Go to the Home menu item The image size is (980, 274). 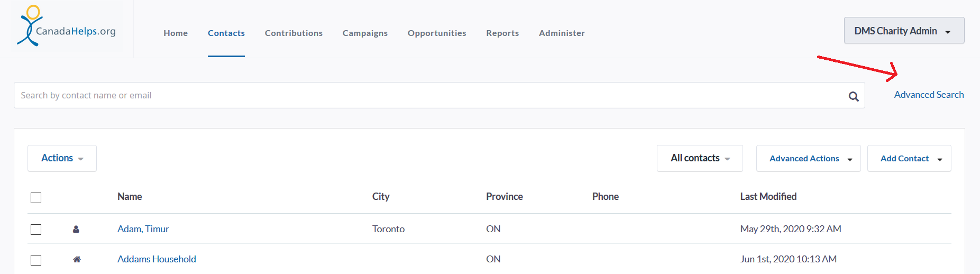coord(176,33)
